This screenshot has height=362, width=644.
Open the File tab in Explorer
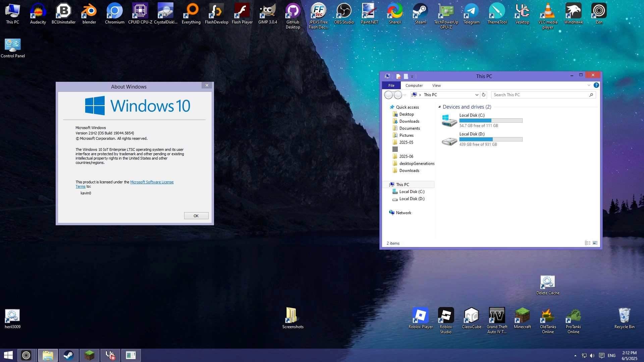coord(391,85)
